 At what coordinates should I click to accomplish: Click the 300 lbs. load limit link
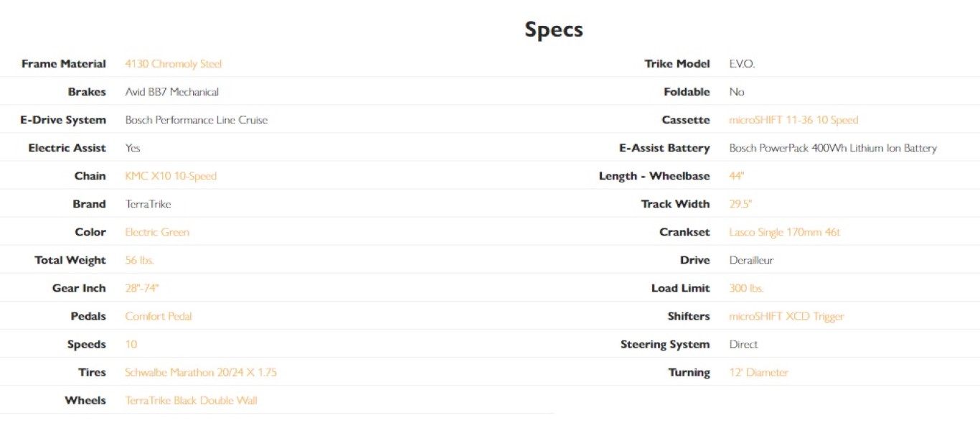[746, 288]
